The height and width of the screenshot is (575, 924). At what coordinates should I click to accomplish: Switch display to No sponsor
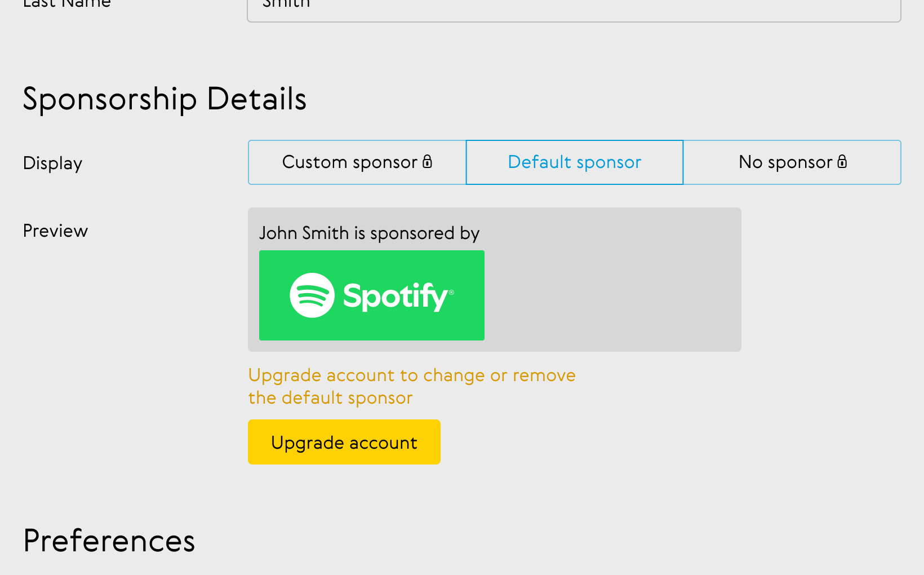(792, 162)
